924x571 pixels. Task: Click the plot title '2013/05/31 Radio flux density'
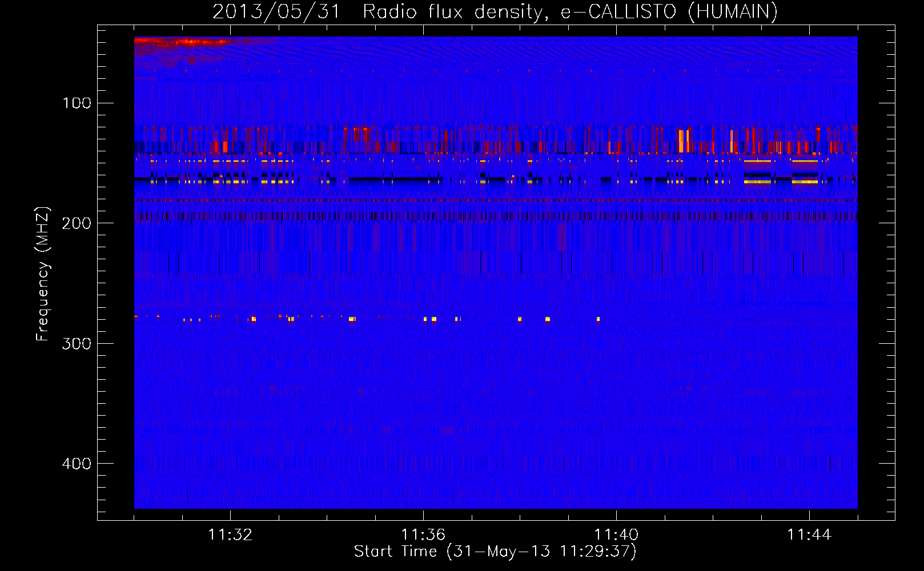pyautogui.click(x=377, y=12)
